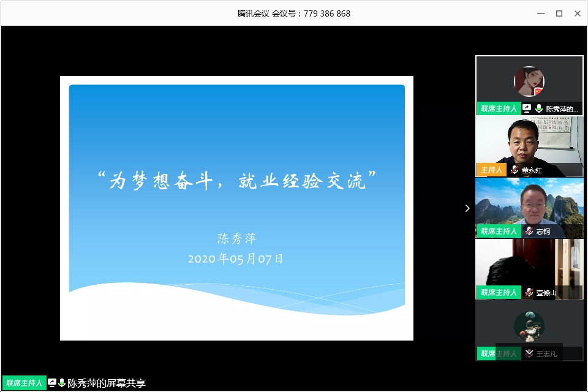Viewport: 588px width, 392px height.
Task: Click 王志凡's astronaut avatar
Action: (x=529, y=325)
